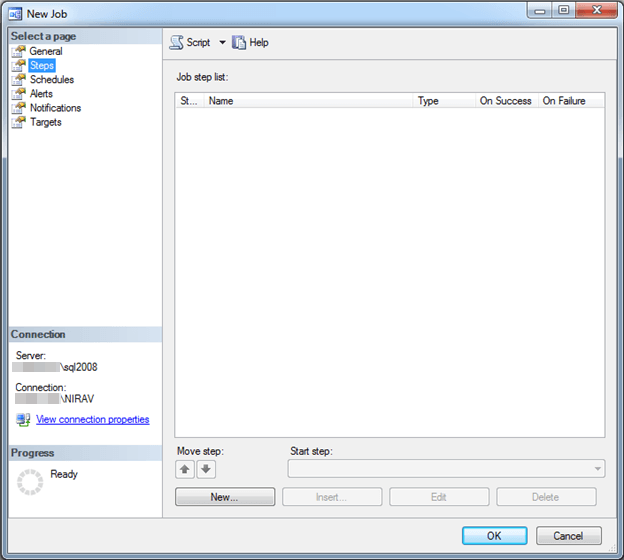Viewport: 624px width, 560px height.
Task: Select the Steps page
Action: pos(42,65)
